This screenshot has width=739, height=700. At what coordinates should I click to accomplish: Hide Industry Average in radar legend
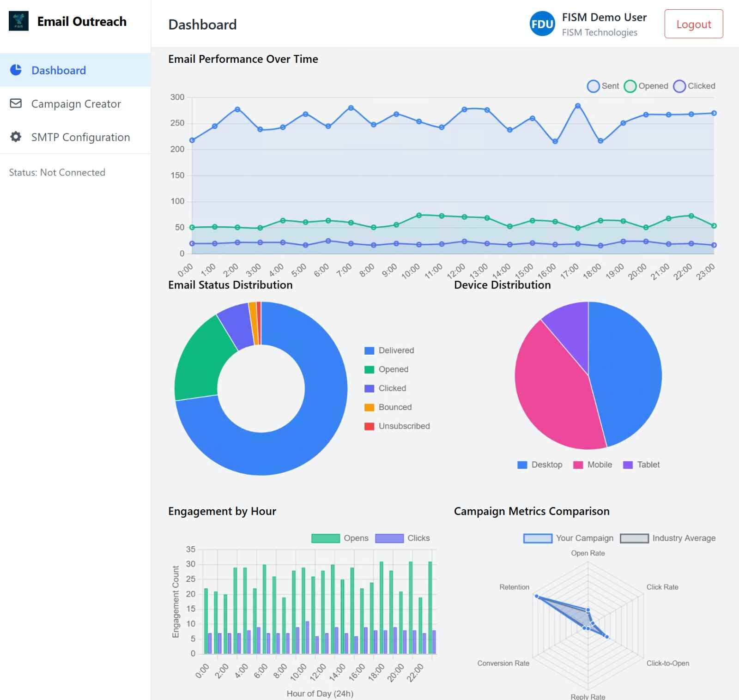tap(634, 538)
